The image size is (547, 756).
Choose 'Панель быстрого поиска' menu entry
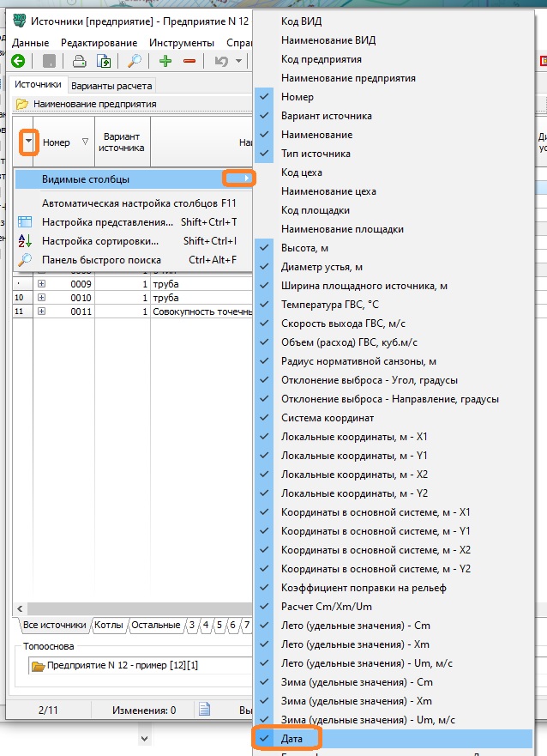[x=103, y=259]
